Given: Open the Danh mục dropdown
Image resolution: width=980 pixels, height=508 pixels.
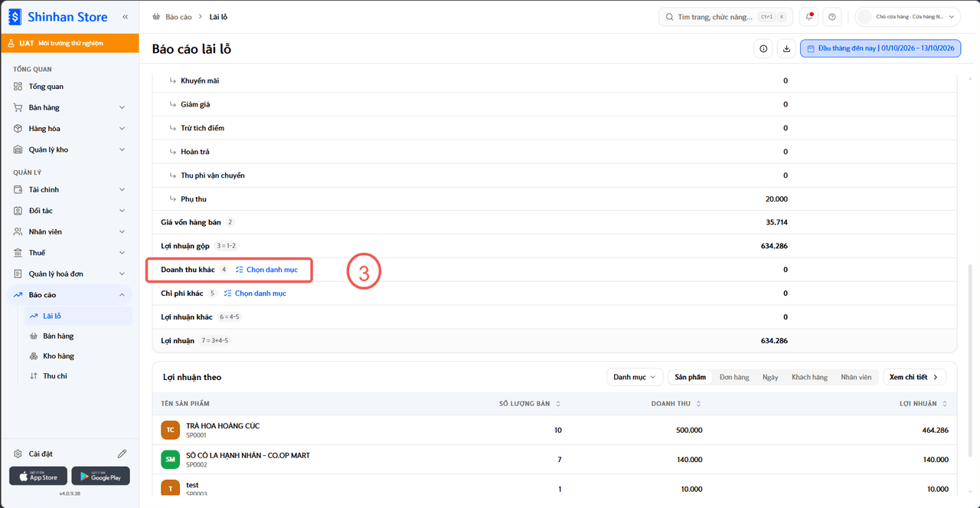Looking at the screenshot, I should pos(635,377).
